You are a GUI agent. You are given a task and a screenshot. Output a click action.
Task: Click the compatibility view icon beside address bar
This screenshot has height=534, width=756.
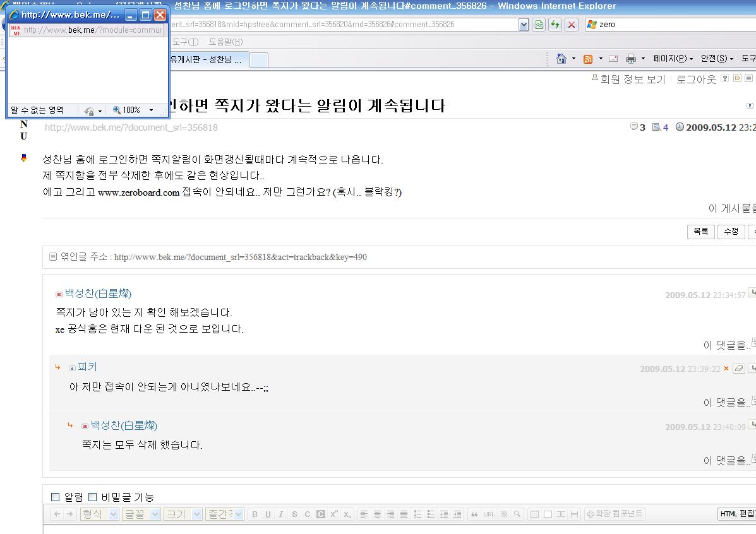pyautogui.click(x=539, y=25)
